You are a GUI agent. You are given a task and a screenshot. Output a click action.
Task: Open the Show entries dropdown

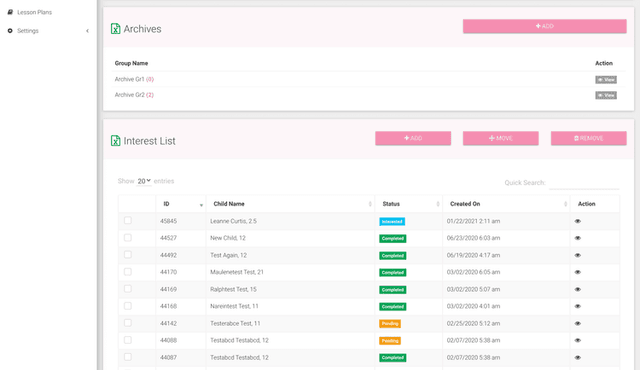[144, 181]
